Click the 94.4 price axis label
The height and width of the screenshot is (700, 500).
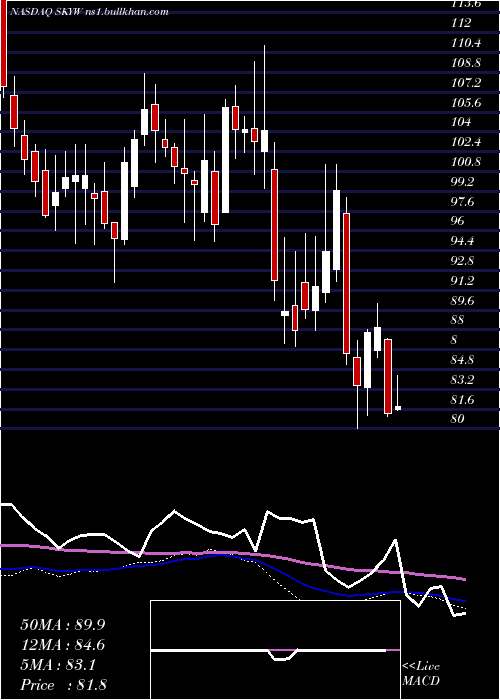(x=463, y=241)
